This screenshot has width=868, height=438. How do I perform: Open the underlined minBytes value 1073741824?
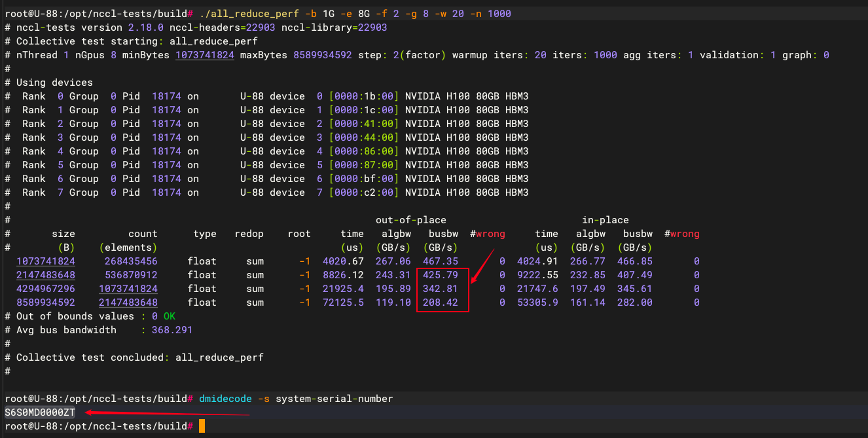pyautogui.click(x=204, y=55)
